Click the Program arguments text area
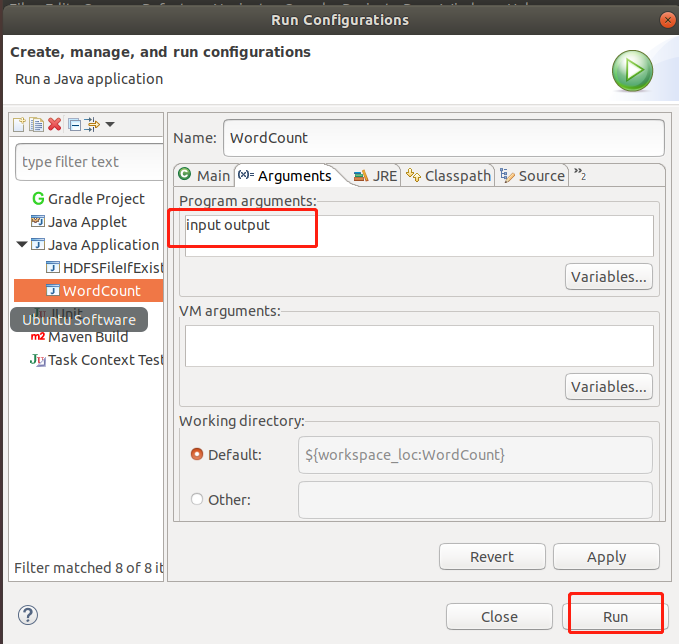 [x=419, y=236]
